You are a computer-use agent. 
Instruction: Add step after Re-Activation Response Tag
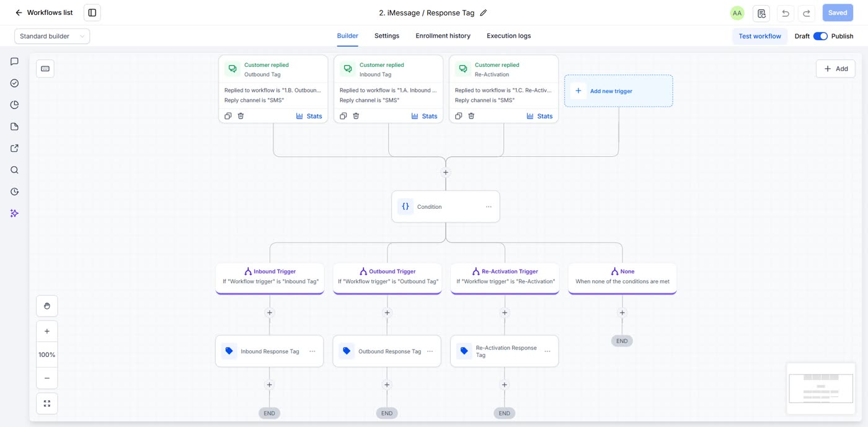(505, 385)
